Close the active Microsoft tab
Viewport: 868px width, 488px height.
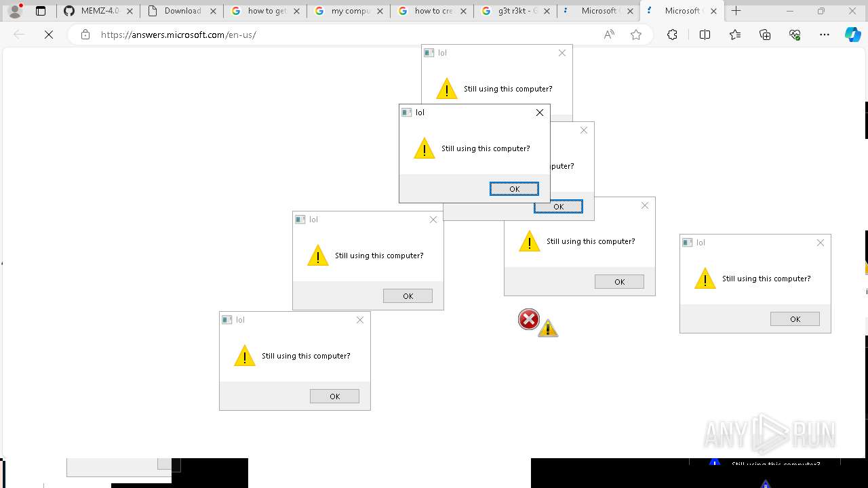click(713, 11)
